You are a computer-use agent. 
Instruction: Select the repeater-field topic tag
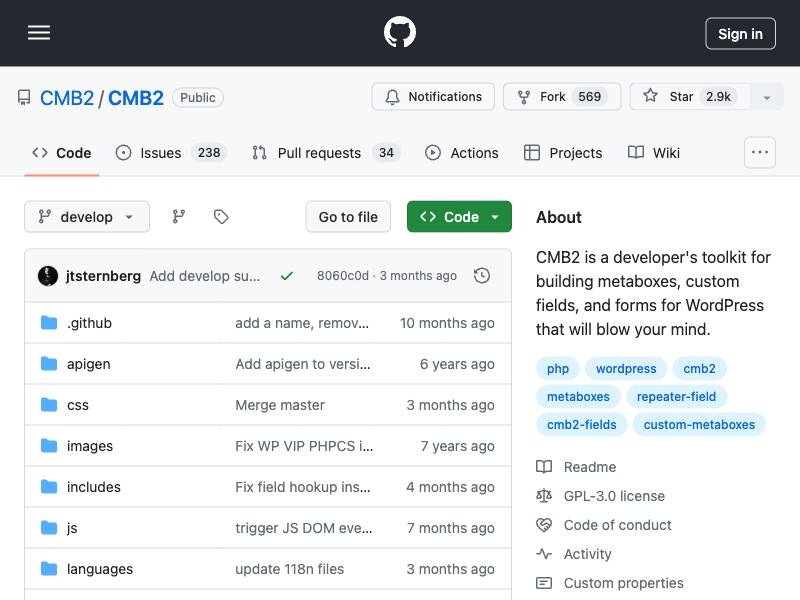tap(677, 396)
